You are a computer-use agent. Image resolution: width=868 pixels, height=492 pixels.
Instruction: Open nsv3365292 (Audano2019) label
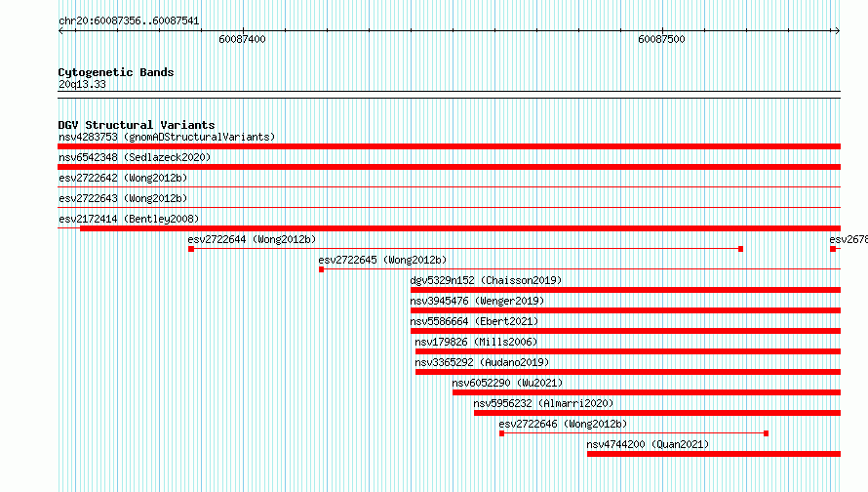(x=482, y=362)
